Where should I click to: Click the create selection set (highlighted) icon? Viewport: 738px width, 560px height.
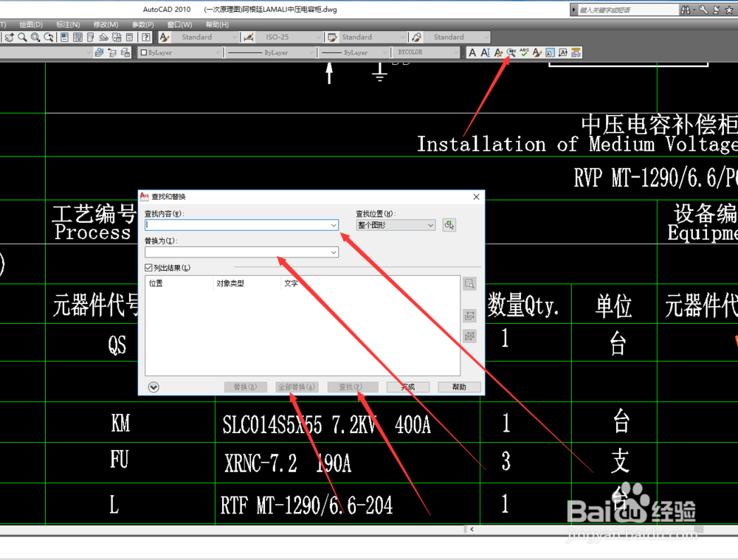coord(469,315)
